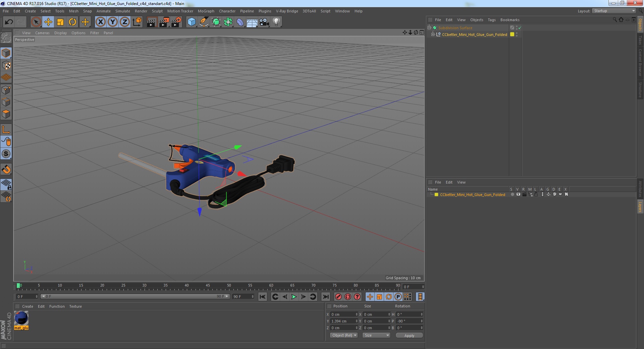Play animation forward
The height and width of the screenshot is (349, 644).
294,297
